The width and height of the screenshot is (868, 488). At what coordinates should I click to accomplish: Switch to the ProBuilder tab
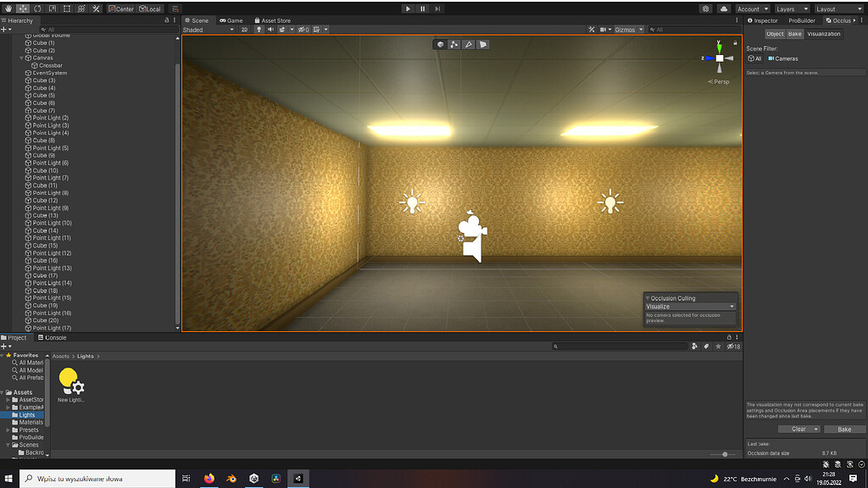(800, 20)
